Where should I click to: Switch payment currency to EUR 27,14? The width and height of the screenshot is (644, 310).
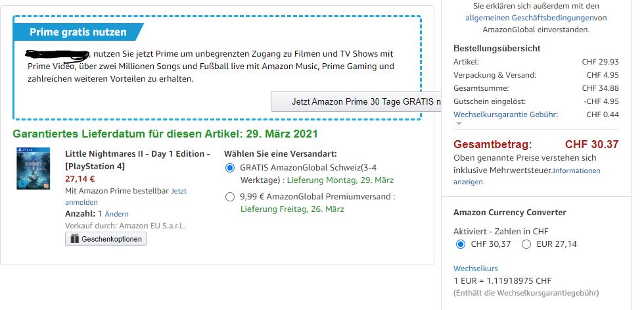(526, 244)
